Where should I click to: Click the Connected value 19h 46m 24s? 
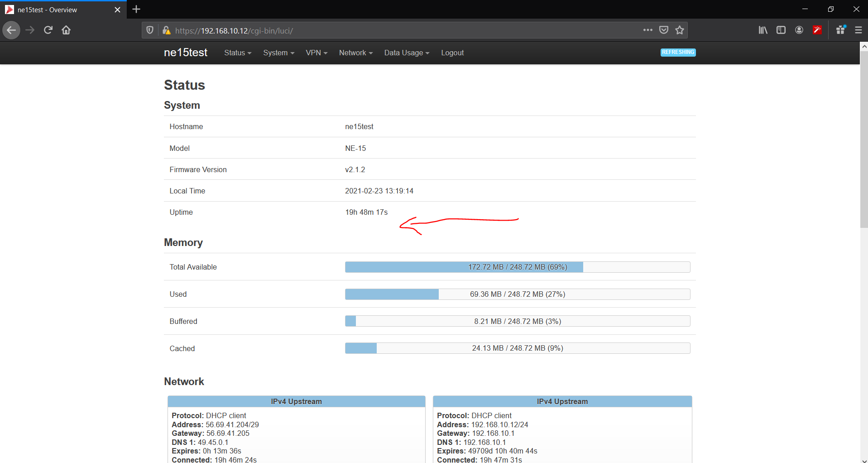pyautogui.click(x=235, y=460)
